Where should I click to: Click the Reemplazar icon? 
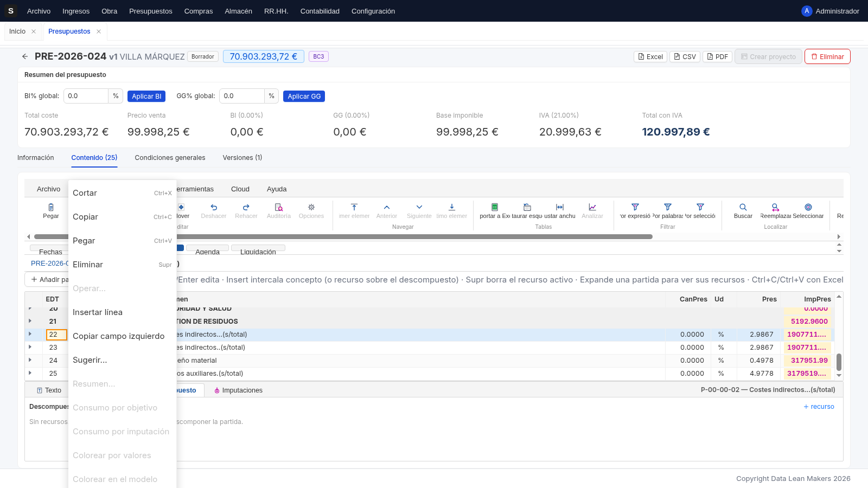[x=776, y=207]
